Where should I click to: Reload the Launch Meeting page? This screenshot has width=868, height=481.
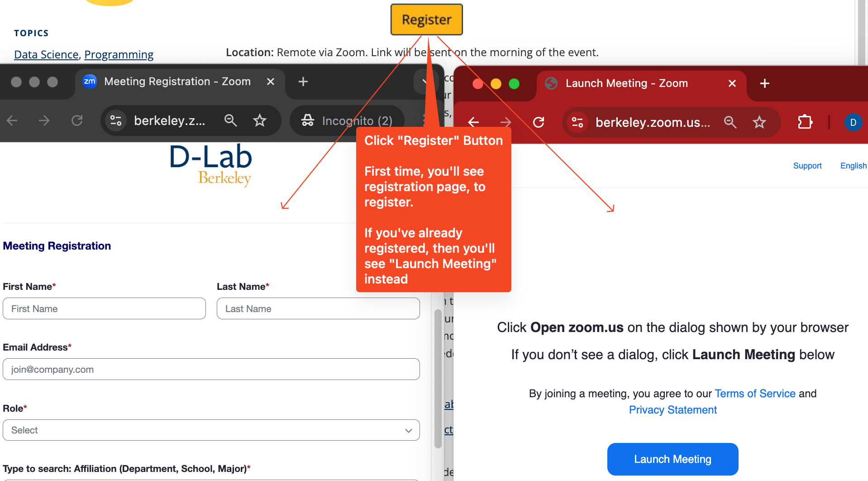(x=539, y=122)
